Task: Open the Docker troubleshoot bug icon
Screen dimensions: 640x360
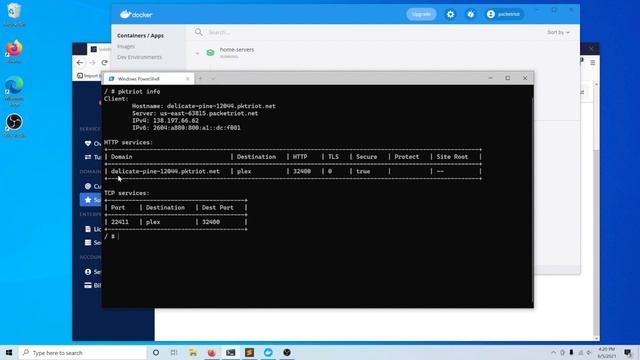Action: click(x=471, y=14)
